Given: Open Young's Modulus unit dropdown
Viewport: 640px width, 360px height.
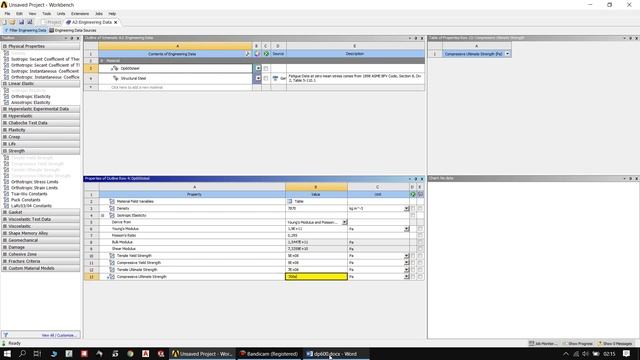Looking at the screenshot, I should (x=406, y=229).
